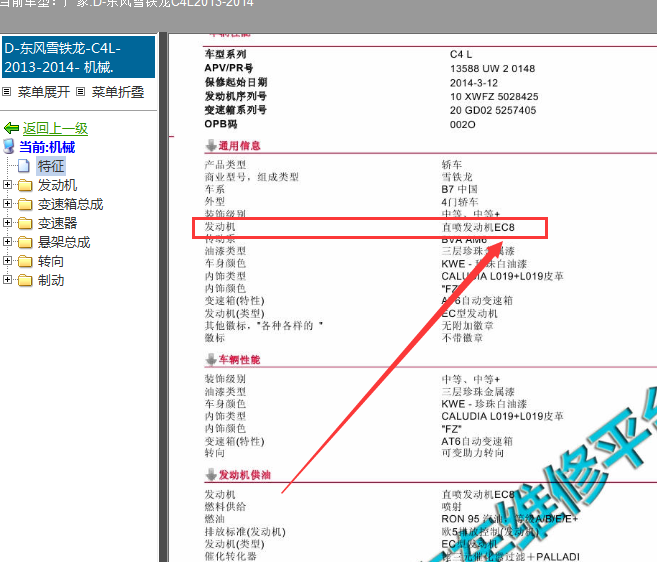Viewport: 657px width, 562px height.
Task: Open the 变速器 tree item label
Action: tap(57, 223)
